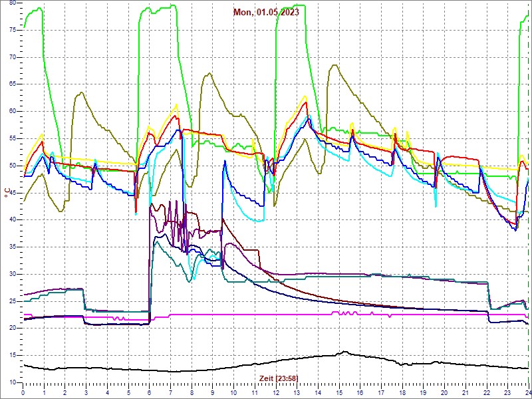Select the Zeit [23:58] time label
This screenshot has height=399, width=532.
click(x=279, y=378)
